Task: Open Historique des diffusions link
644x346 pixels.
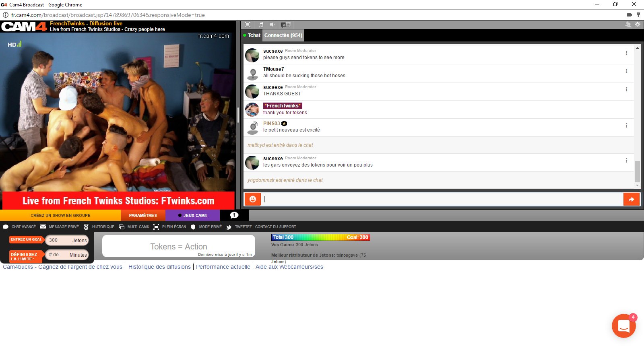Action: tap(159, 267)
